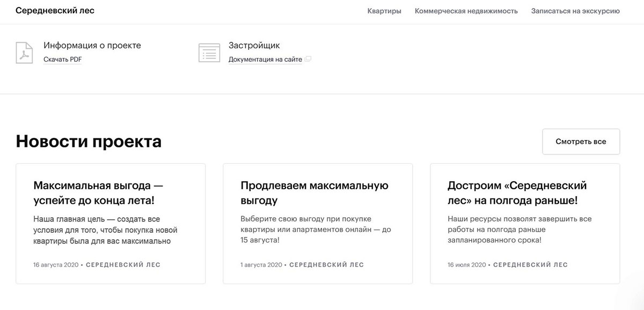The image size is (644, 310).
Task: Click the PDF document icon
Action: coord(24,53)
